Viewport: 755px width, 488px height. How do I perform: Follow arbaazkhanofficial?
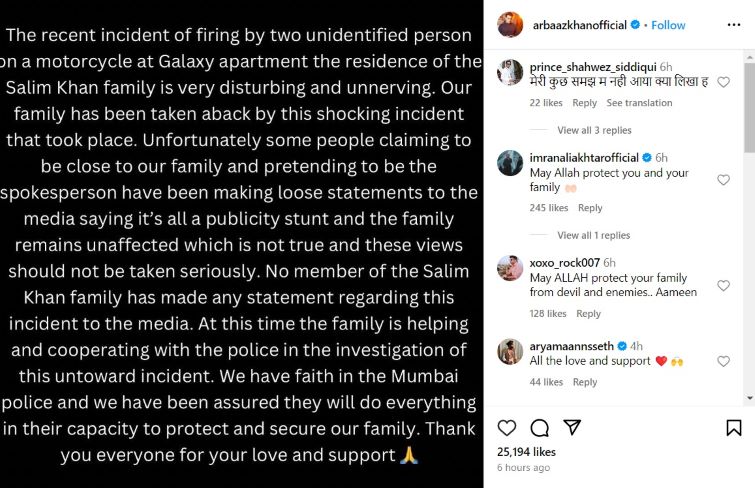point(669,25)
